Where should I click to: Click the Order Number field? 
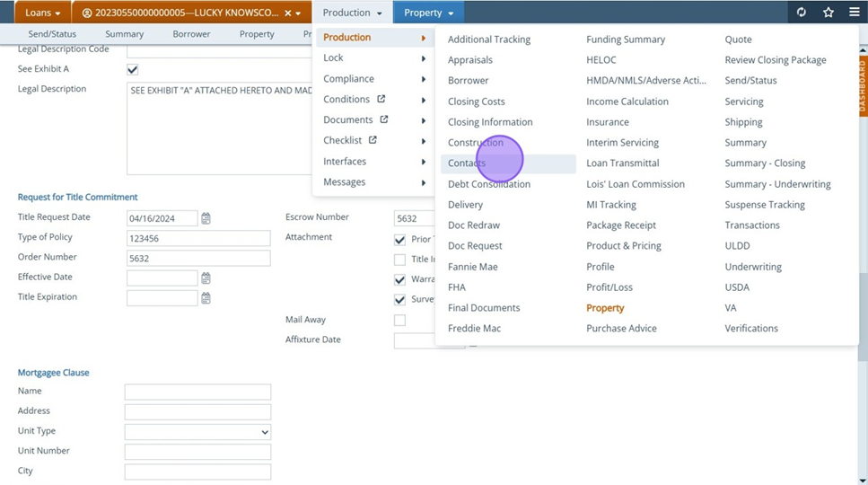[x=198, y=258]
